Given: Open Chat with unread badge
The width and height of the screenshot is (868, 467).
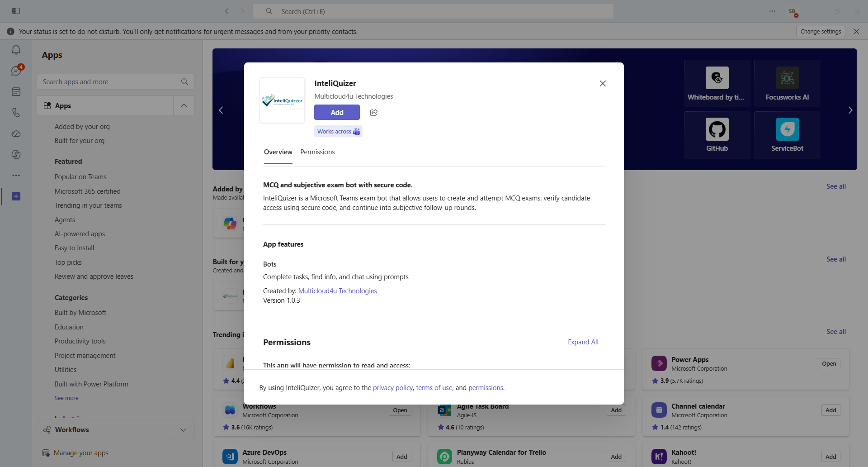Looking at the screenshot, I should click(x=16, y=71).
